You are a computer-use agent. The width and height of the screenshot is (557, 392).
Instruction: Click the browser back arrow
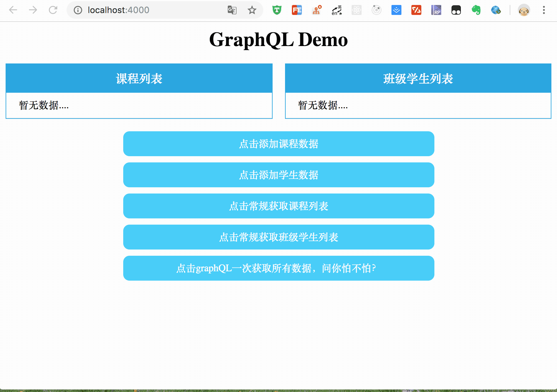[x=13, y=10]
